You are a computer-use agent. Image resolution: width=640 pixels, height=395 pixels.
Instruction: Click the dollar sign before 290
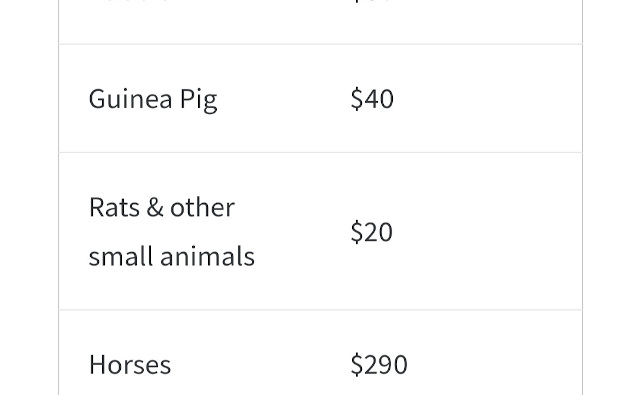click(356, 364)
